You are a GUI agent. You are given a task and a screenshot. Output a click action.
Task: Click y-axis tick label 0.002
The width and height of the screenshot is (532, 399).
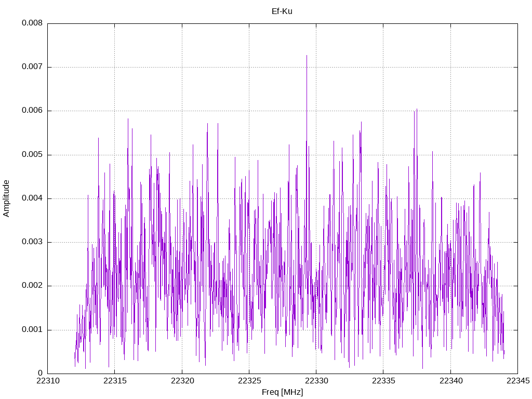pos(32,286)
